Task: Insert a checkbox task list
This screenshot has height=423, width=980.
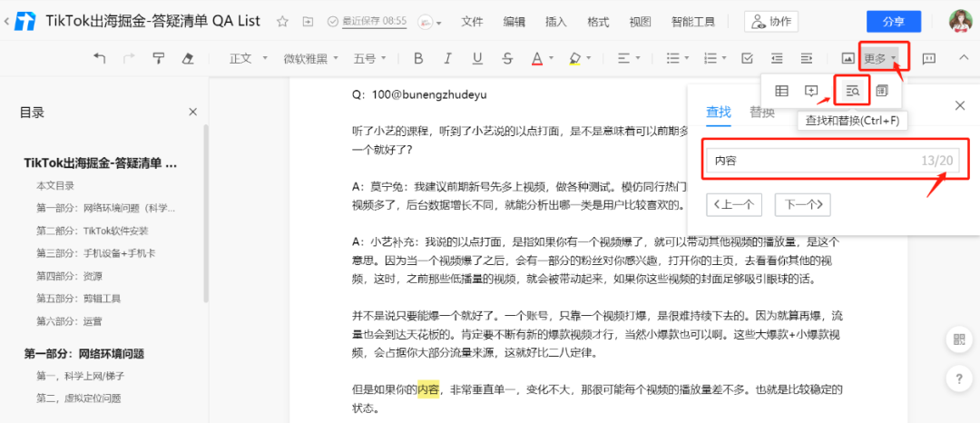Action: click(747, 58)
